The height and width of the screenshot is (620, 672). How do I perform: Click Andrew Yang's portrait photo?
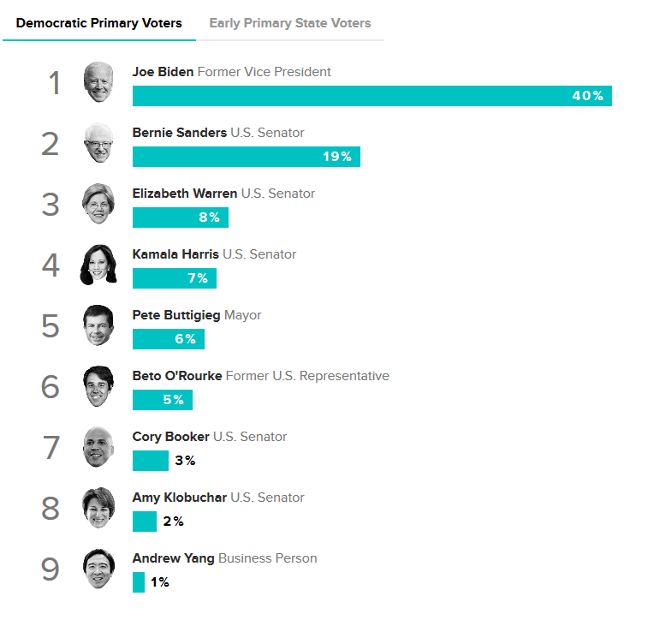click(98, 569)
